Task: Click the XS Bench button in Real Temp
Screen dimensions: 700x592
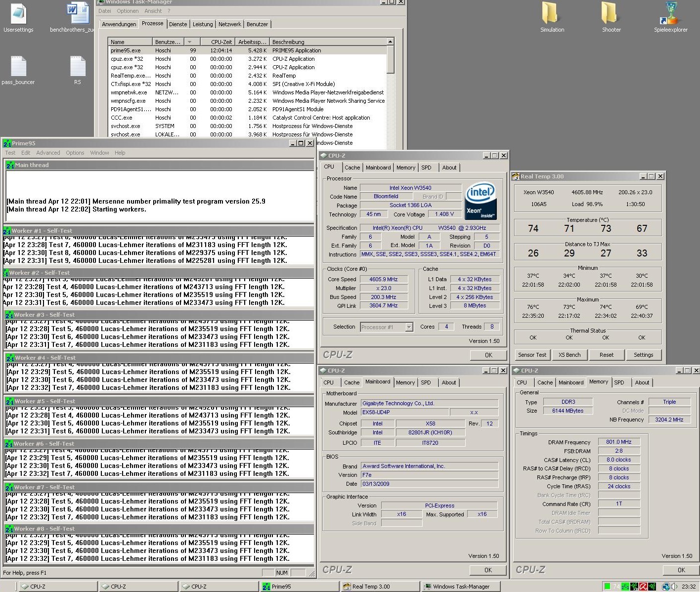Action: coord(569,355)
